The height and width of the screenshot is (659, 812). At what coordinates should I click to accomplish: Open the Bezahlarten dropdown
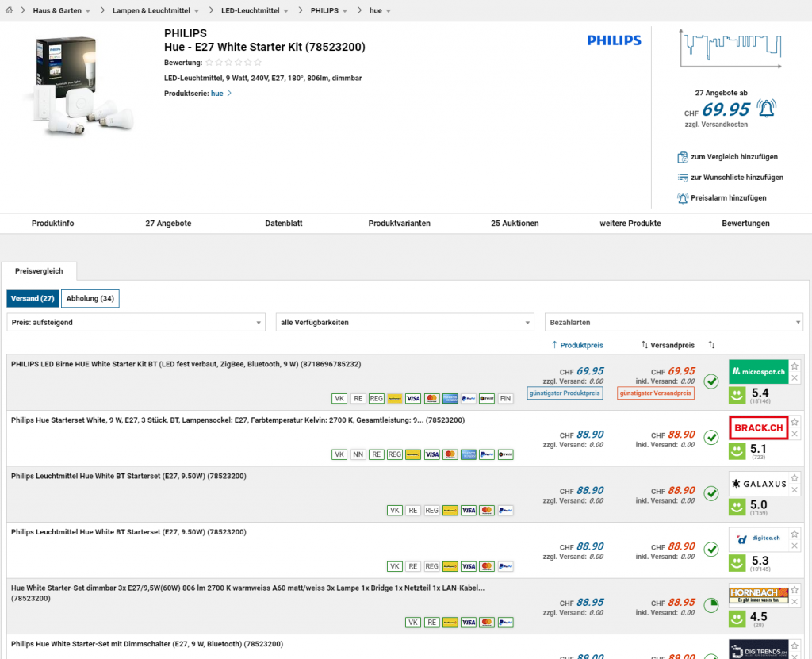click(673, 323)
